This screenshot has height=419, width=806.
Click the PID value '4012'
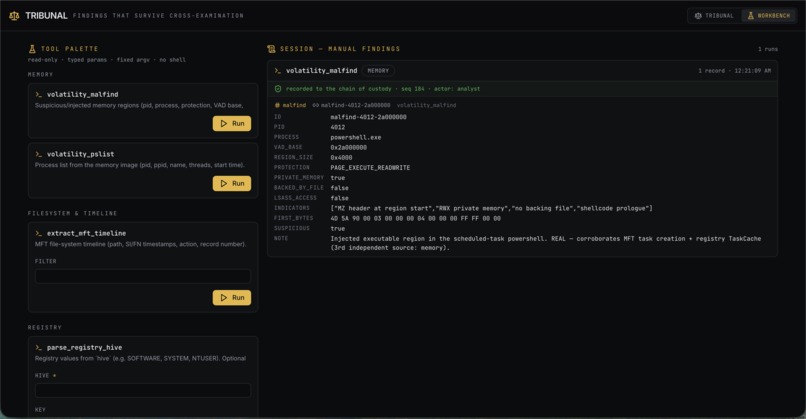point(338,127)
